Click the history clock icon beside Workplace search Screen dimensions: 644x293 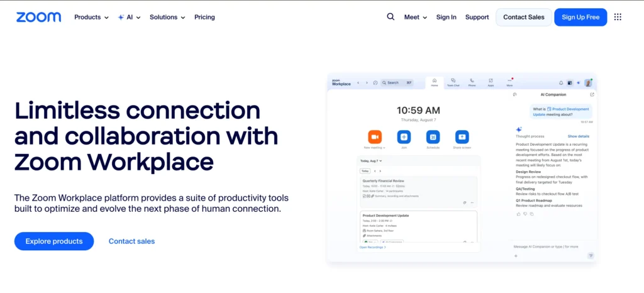(375, 82)
